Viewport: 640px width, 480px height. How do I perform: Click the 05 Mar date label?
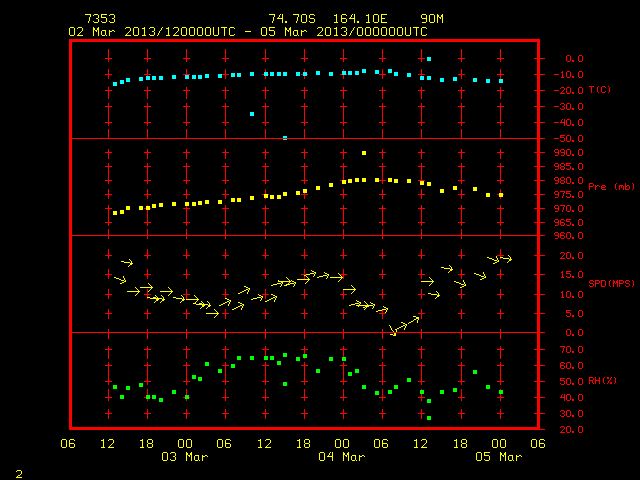coord(499,457)
